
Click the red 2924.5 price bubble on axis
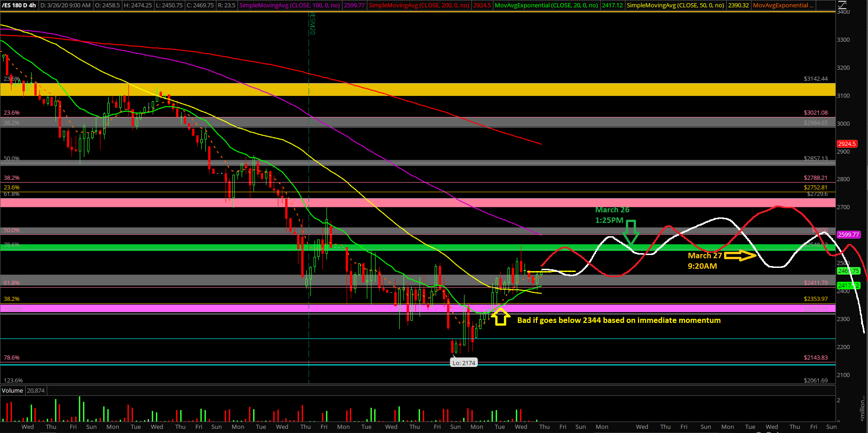(847, 144)
